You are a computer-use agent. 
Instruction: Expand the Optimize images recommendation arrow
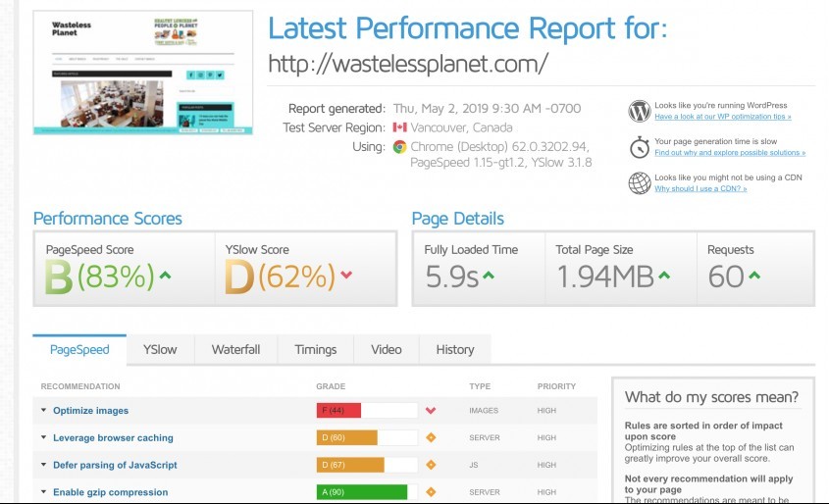click(x=44, y=410)
